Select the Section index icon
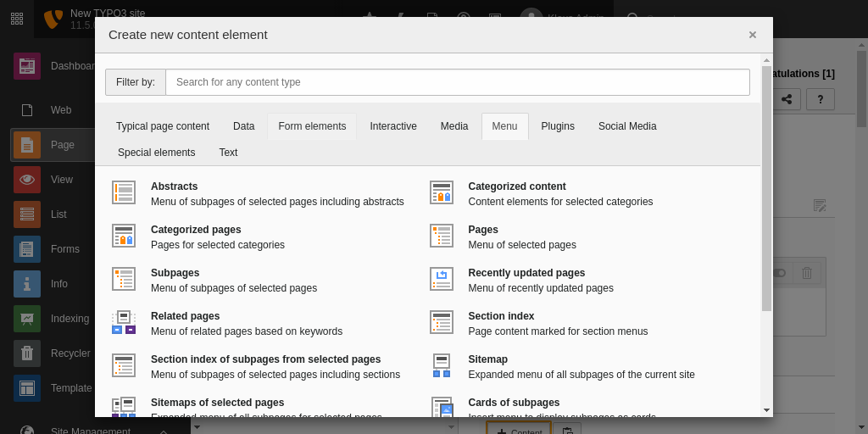Image resolution: width=868 pixels, height=434 pixels. (x=441, y=322)
